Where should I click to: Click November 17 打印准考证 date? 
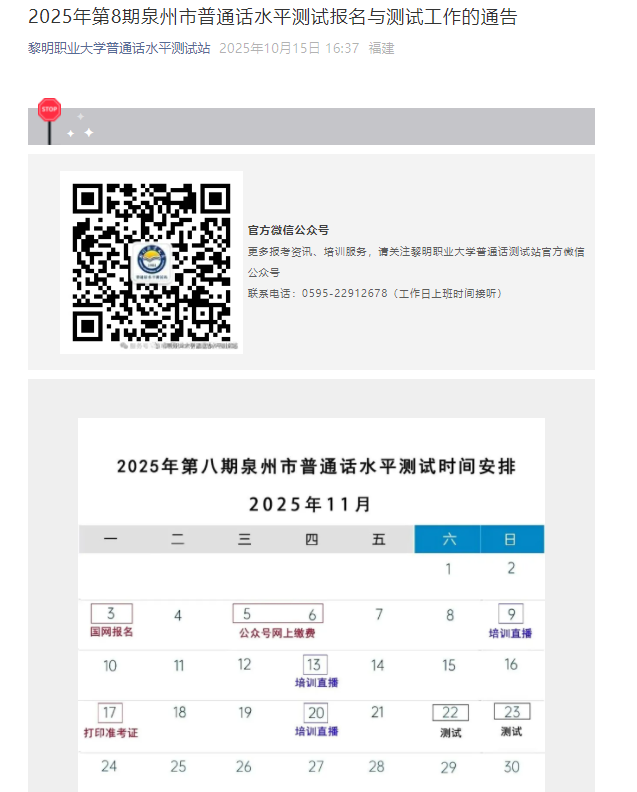coord(110,713)
